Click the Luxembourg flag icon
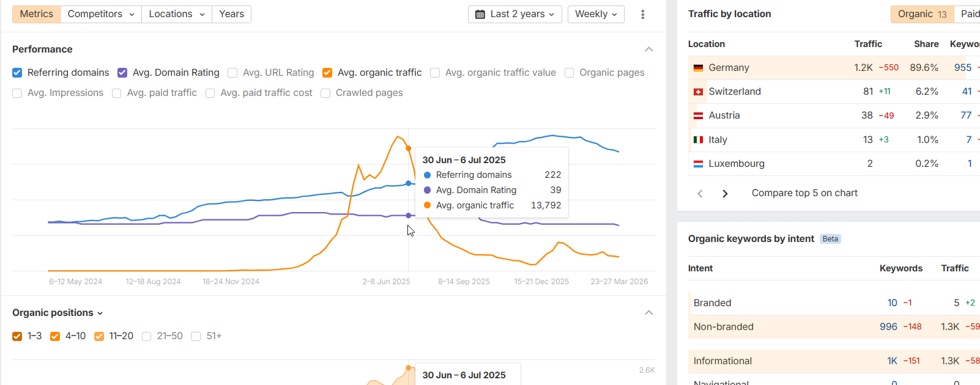This screenshot has width=980, height=385. (x=698, y=164)
